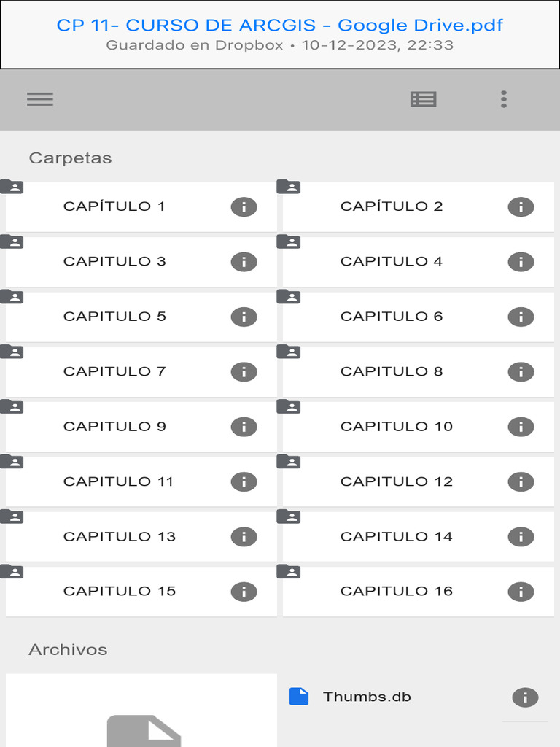The height and width of the screenshot is (747, 560).
Task: View details of CAPITULO 8 folder
Action: click(x=521, y=371)
